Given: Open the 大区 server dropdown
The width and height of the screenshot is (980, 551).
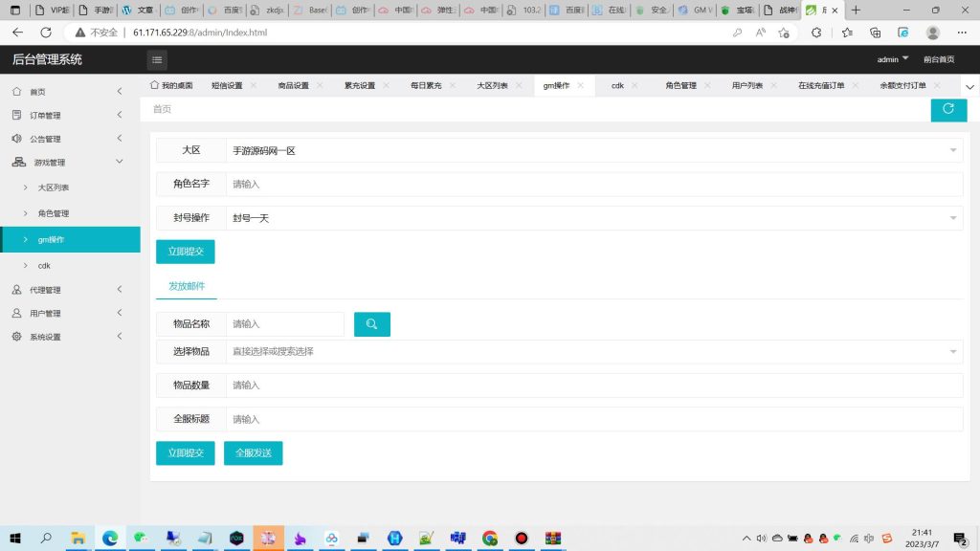Looking at the screenshot, I should [593, 150].
